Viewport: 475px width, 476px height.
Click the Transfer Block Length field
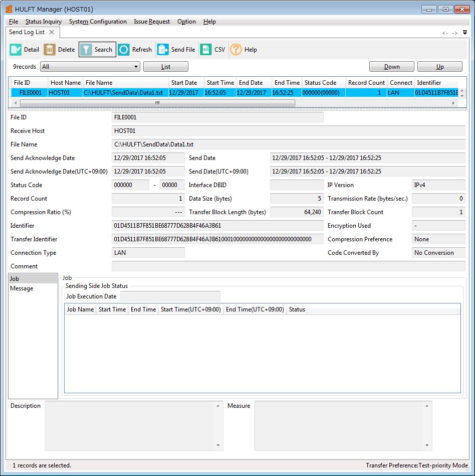click(x=297, y=212)
